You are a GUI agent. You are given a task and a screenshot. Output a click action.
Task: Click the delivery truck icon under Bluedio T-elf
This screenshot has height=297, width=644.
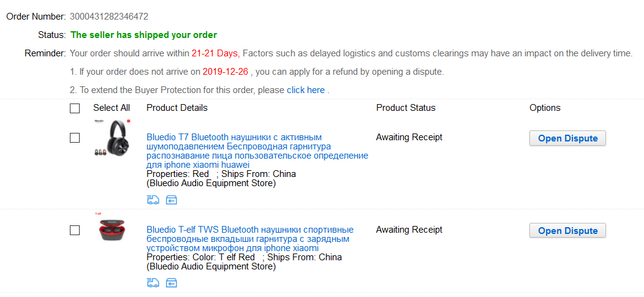tap(153, 282)
